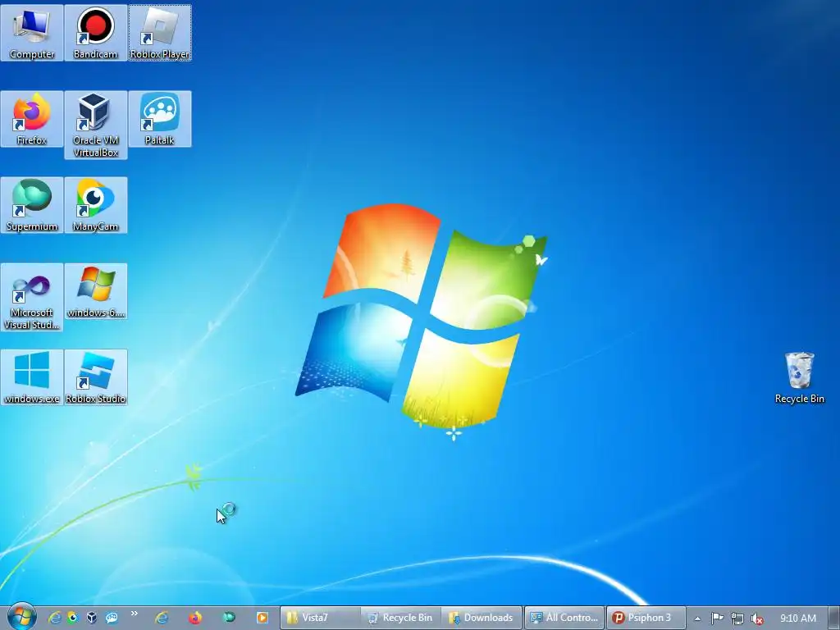
Task: Show hidden system tray icons
Action: click(x=697, y=619)
